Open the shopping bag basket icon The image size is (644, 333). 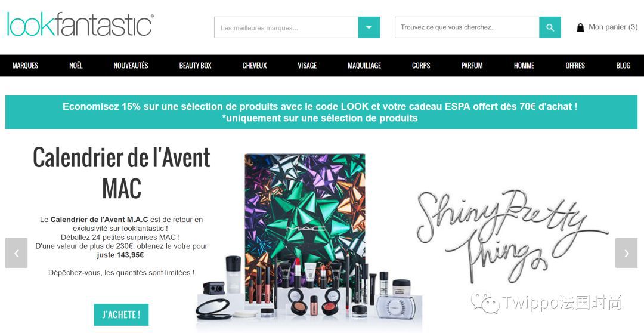[x=580, y=27]
